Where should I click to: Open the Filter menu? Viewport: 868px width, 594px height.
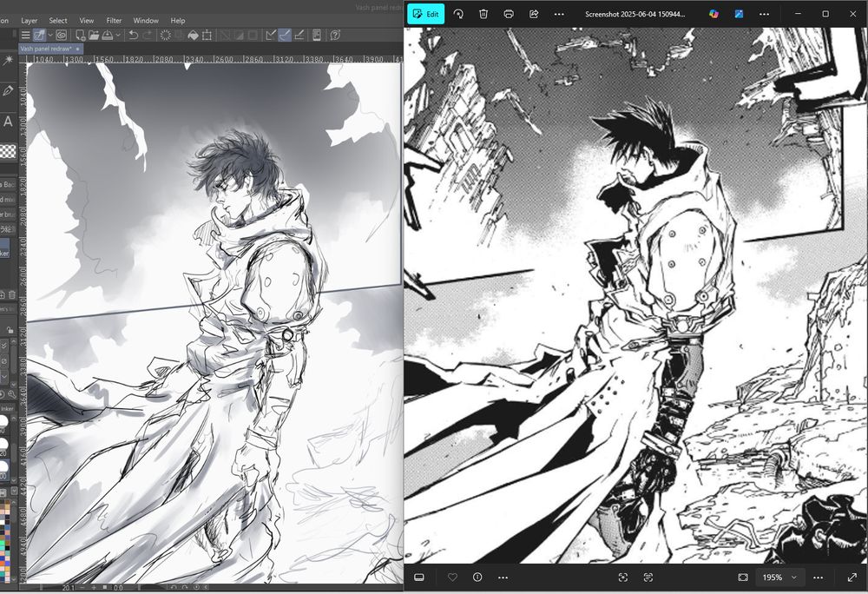[114, 21]
